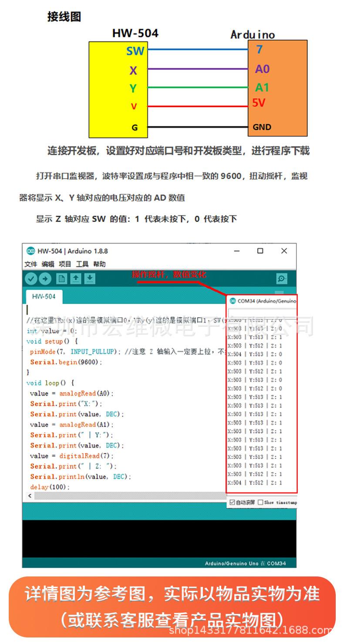The height and width of the screenshot is (644, 344).
Task: Enable the Show timestamp checkbox
Action: [260, 502]
